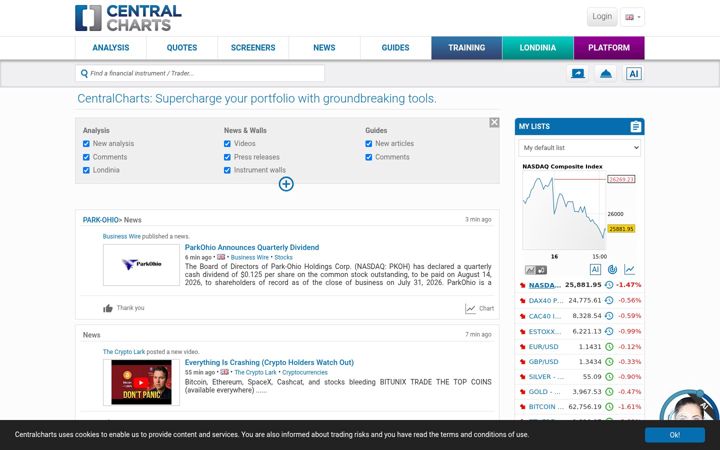Open Everything Is Crashing video link
The width and height of the screenshot is (720, 450).
pos(269,363)
